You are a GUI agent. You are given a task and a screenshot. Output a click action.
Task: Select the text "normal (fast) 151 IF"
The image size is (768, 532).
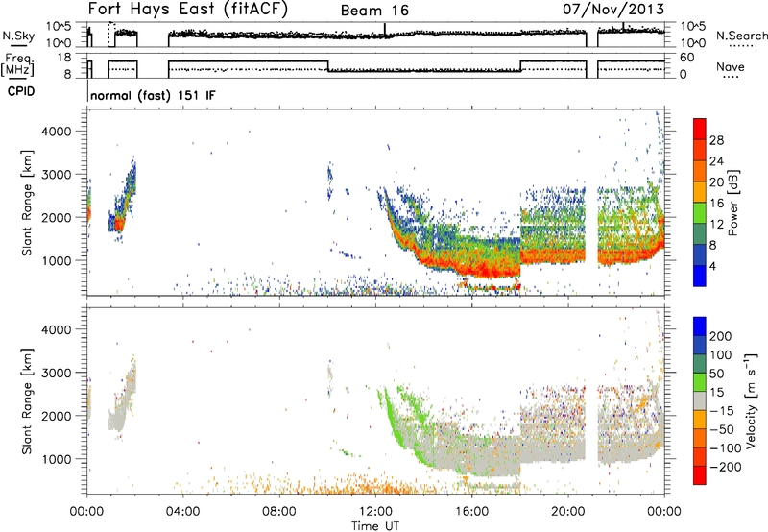pyautogui.click(x=153, y=96)
